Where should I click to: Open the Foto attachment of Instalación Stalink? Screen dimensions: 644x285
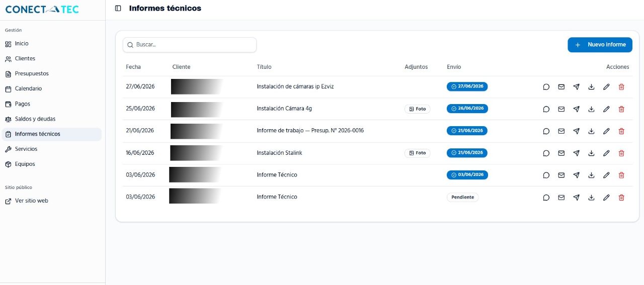point(417,153)
